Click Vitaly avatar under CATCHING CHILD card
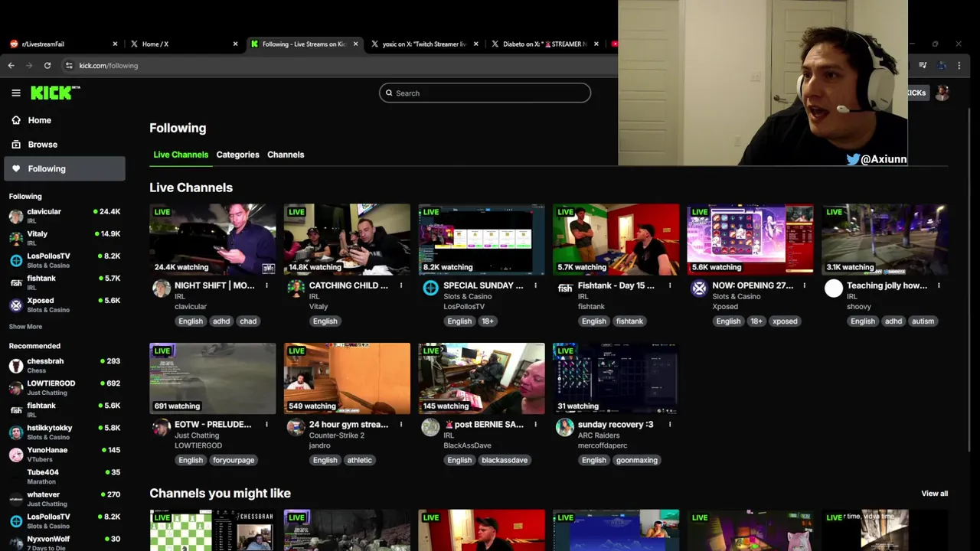The height and width of the screenshot is (551, 980). click(x=296, y=289)
